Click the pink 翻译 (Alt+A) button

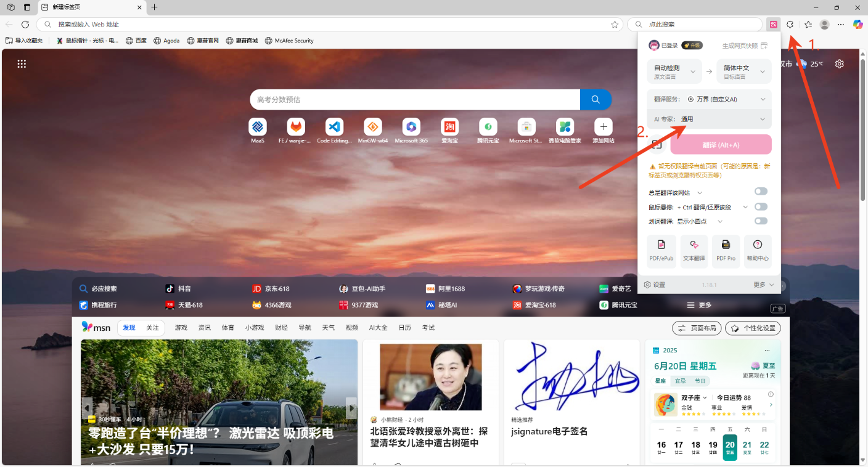tap(721, 145)
